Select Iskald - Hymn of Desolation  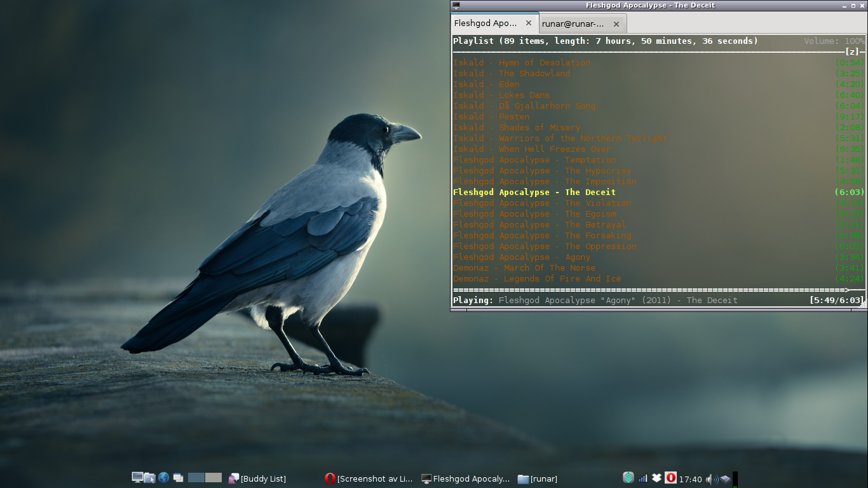522,62
